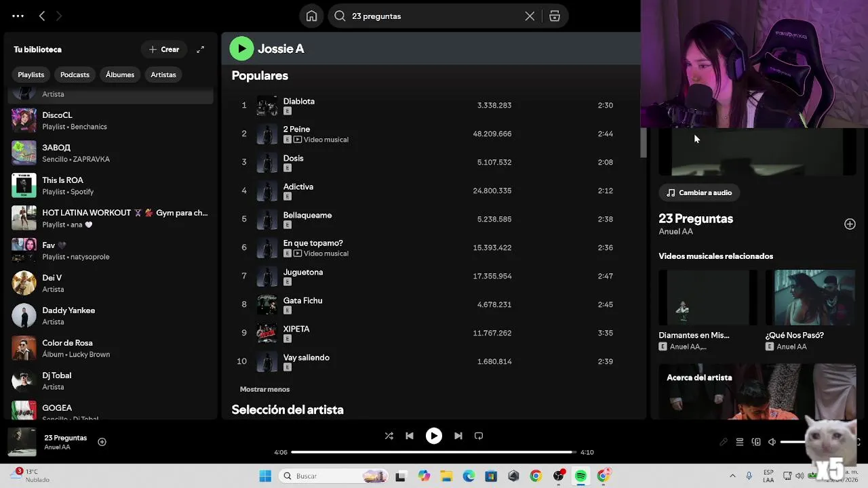Viewport: 868px width, 488px height.
Task: Open ЗАВОД single in library
Action: 112,153
